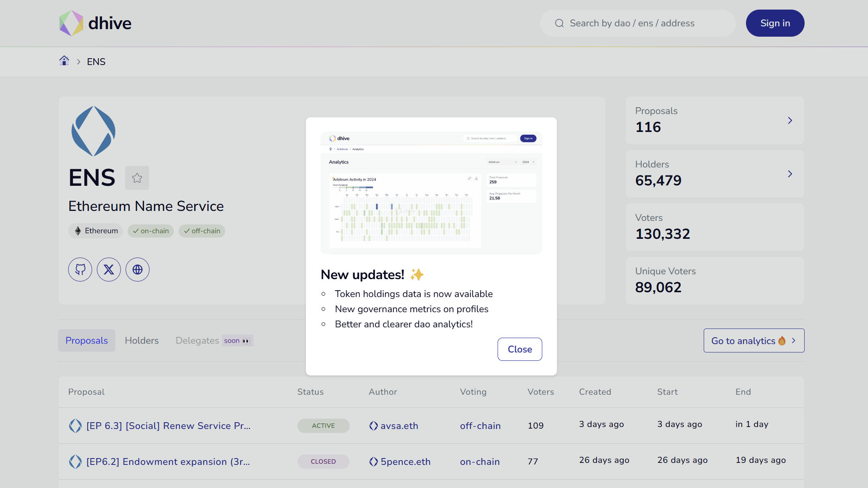Open the ENS website globe icon
The height and width of the screenshot is (488, 868).
click(x=138, y=270)
